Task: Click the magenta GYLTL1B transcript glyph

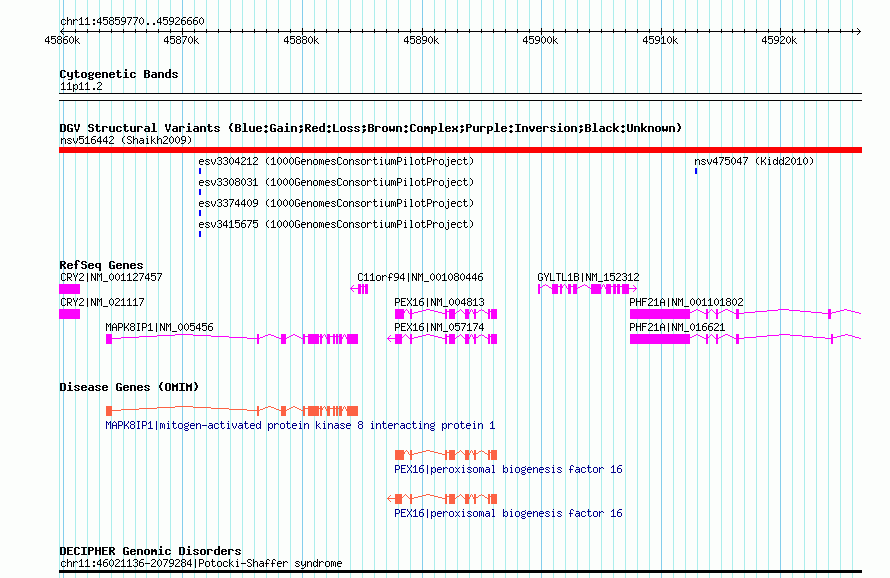Action: [587, 289]
